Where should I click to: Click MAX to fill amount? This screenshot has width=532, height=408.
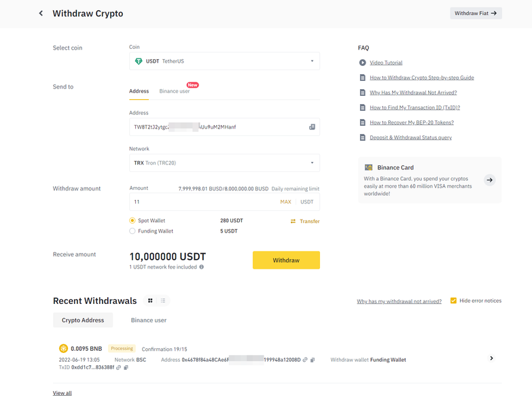pyautogui.click(x=285, y=202)
